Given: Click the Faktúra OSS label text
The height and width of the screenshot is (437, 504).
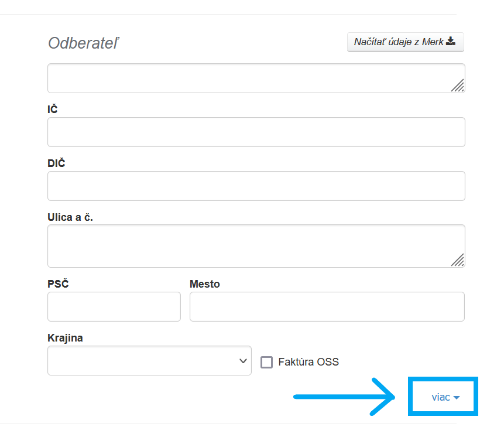Looking at the screenshot, I should tap(308, 362).
